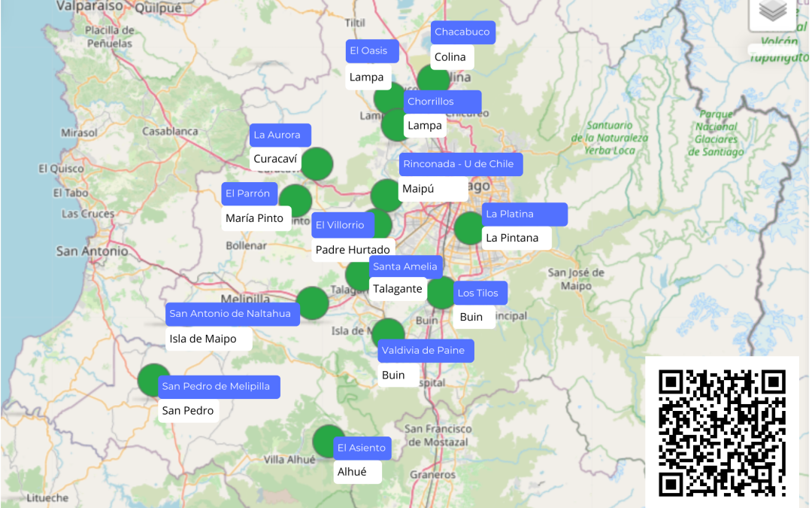812x508 pixels.
Task: Select the El Villorrio blue label
Action: [x=343, y=226]
